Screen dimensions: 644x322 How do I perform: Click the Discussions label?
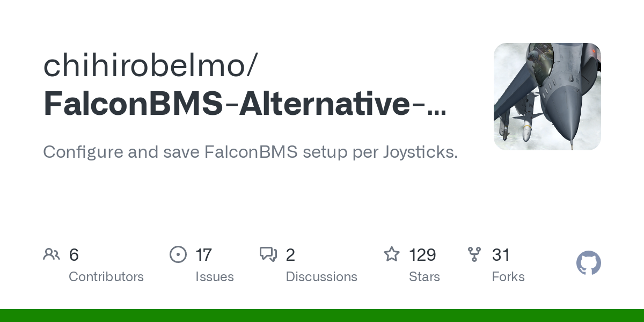pos(321,277)
